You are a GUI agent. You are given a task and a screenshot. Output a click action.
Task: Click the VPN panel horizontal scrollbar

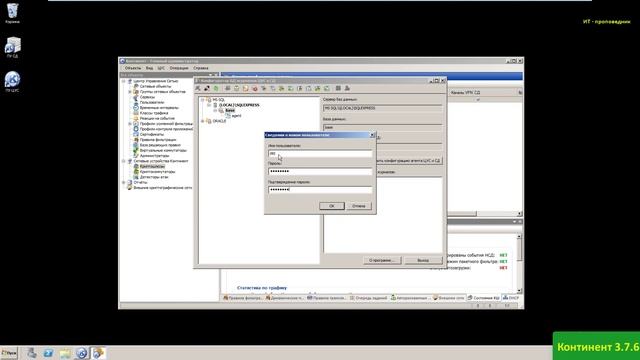pyautogui.click(x=484, y=213)
